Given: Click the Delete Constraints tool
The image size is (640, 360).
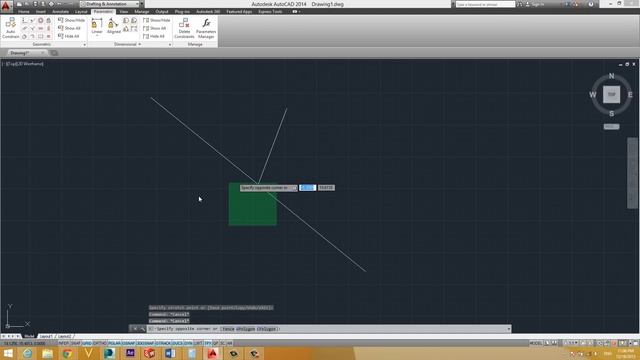Looking at the screenshot, I should point(184,28).
